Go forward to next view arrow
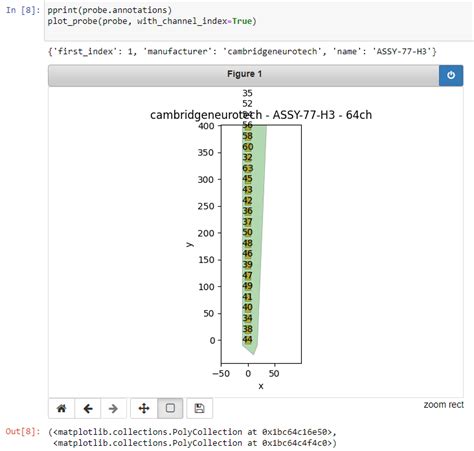 [x=113, y=408]
